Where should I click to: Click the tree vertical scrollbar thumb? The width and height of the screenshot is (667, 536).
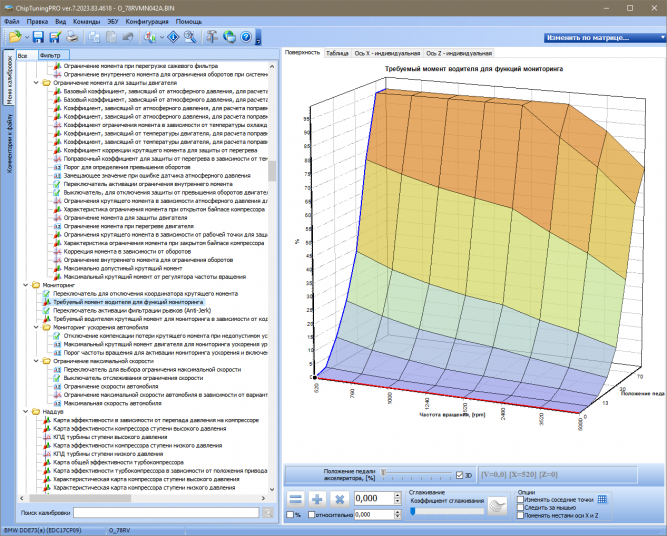point(272,171)
